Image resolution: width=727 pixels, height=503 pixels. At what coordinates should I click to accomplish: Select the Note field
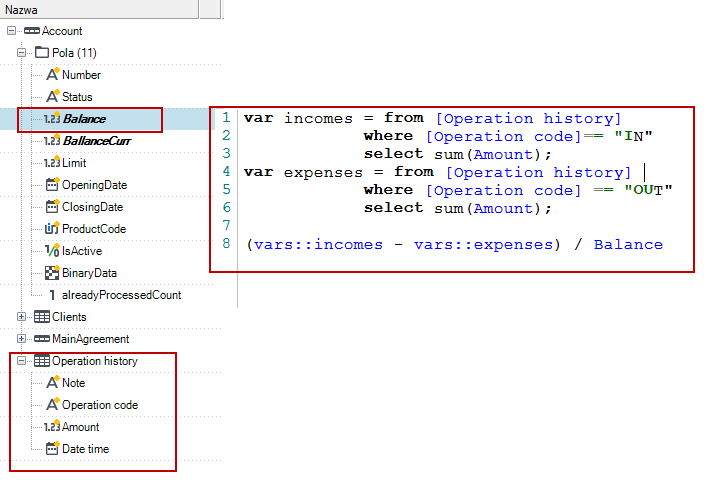pyautogui.click(x=74, y=383)
